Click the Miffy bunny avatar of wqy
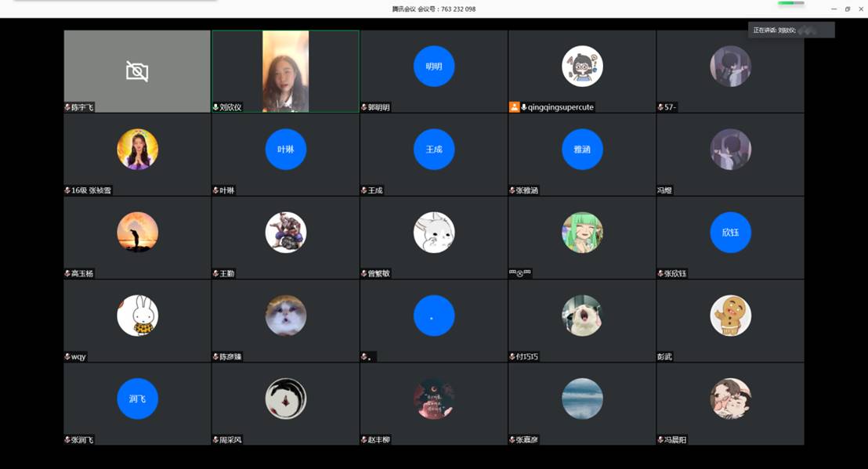This screenshot has width=868, height=469. point(137,316)
